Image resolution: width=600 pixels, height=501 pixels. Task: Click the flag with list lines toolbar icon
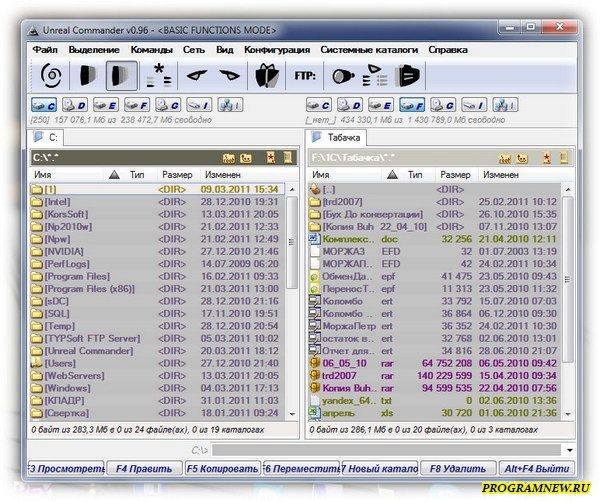point(375,75)
